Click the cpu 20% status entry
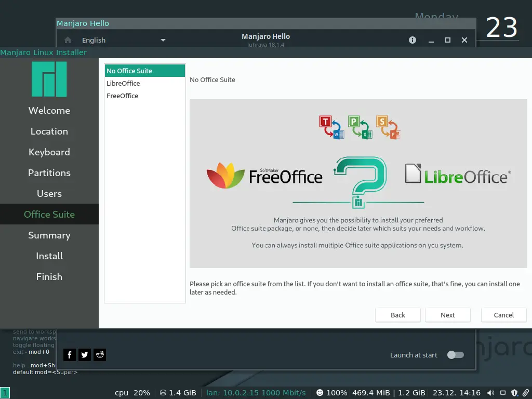This screenshot has width=532, height=399. point(132,393)
